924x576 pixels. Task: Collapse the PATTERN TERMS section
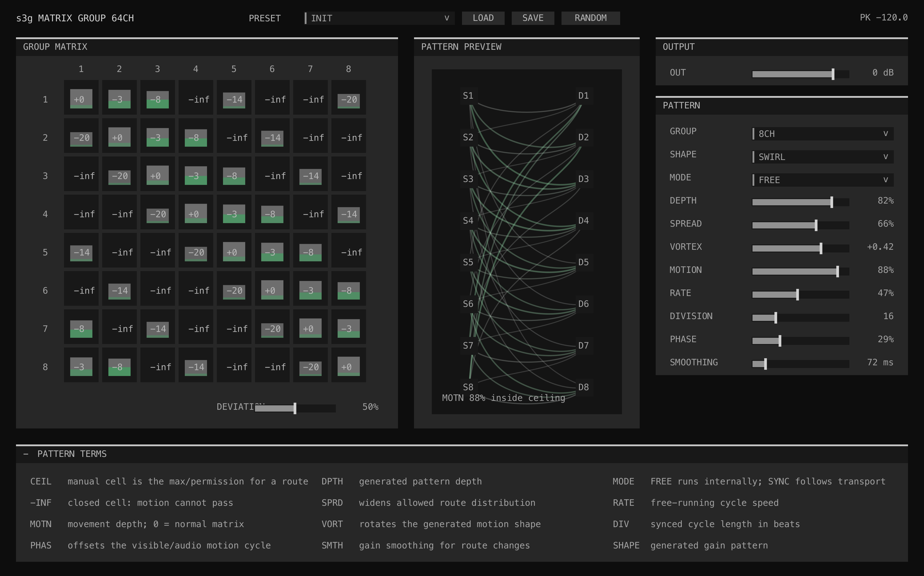point(26,454)
